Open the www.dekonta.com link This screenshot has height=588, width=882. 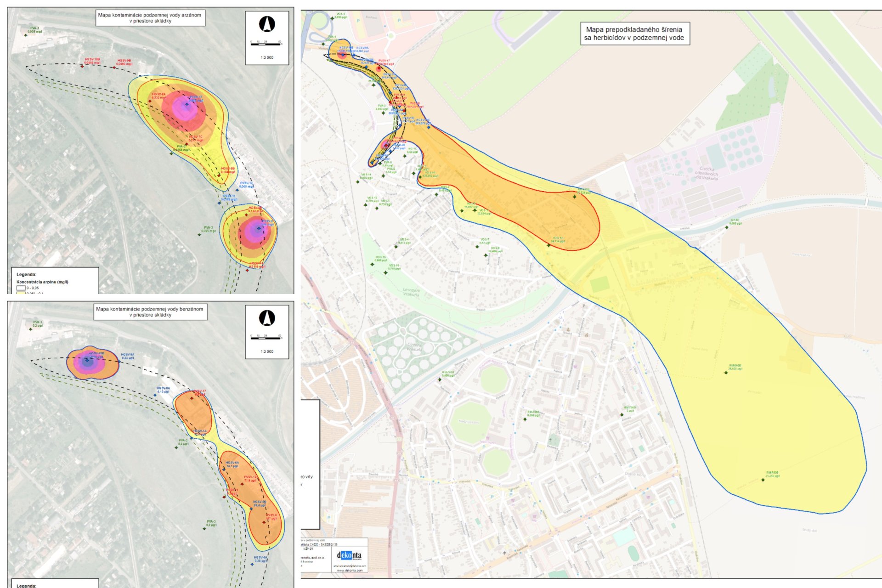pyautogui.click(x=350, y=571)
